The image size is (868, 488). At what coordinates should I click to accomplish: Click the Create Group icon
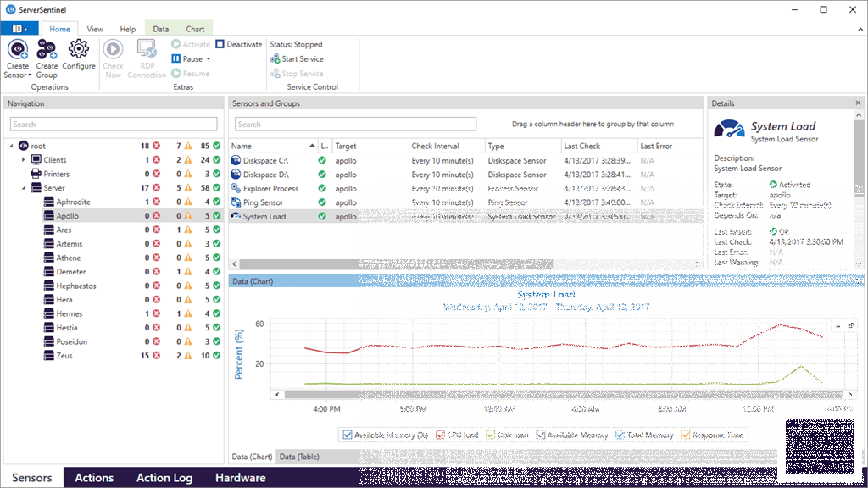[47, 51]
